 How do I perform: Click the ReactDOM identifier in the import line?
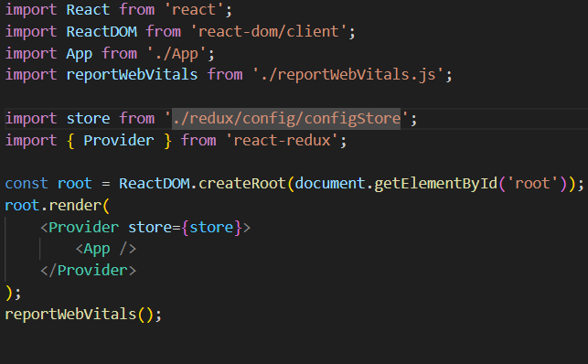(102, 31)
